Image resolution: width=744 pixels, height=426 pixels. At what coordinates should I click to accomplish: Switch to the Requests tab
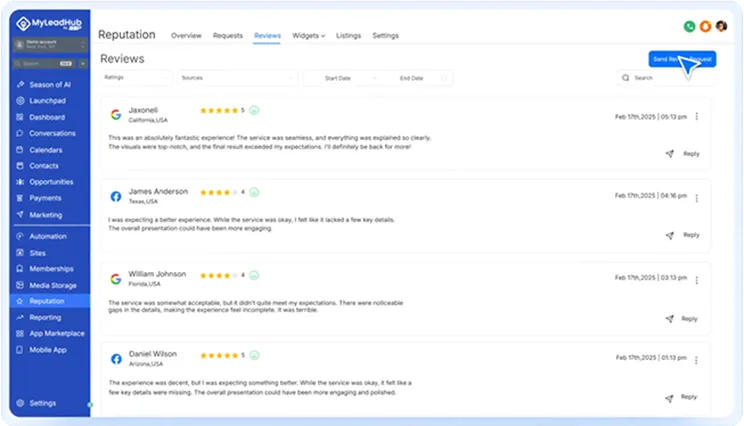(228, 36)
